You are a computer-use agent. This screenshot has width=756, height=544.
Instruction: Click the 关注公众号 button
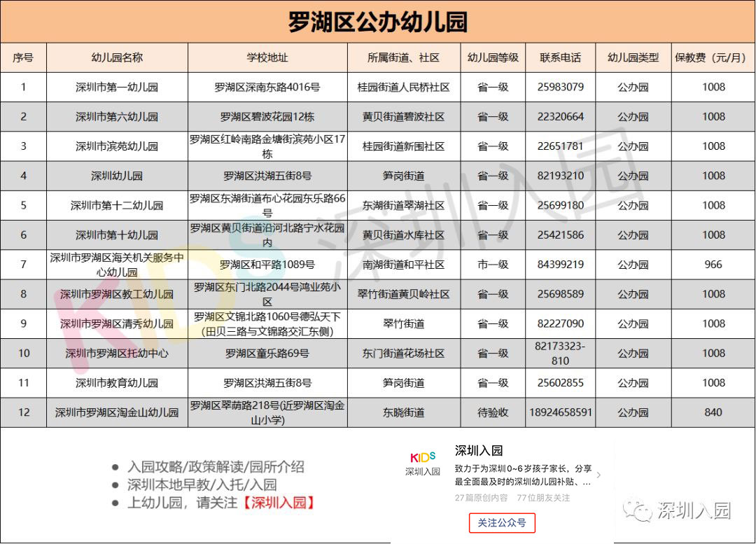click(x=503, y=522)
